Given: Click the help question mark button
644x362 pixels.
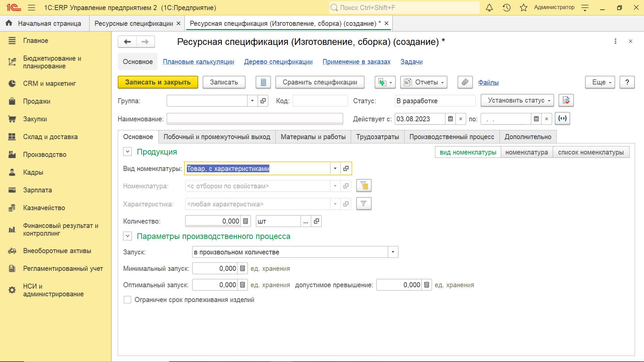Looking at the screenshot, I should [x=627, y=82].
